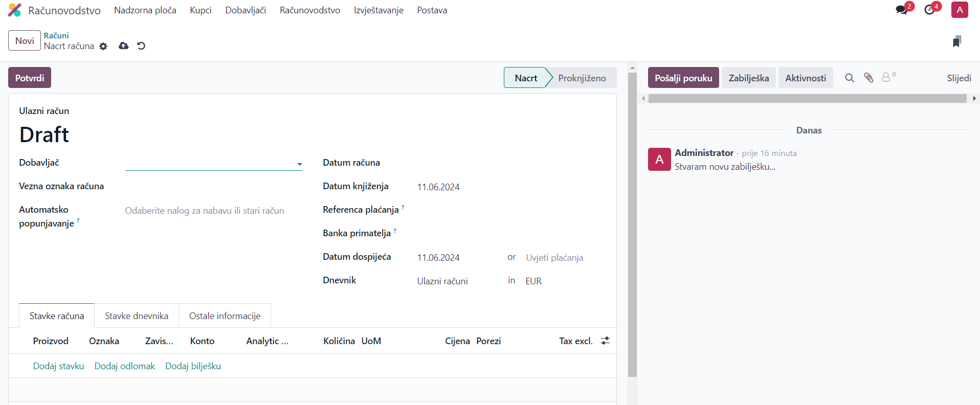Screen dimensions: 980x405
Task: Expand the Dobavljač dropdown
Action: [x=299, y=164]
